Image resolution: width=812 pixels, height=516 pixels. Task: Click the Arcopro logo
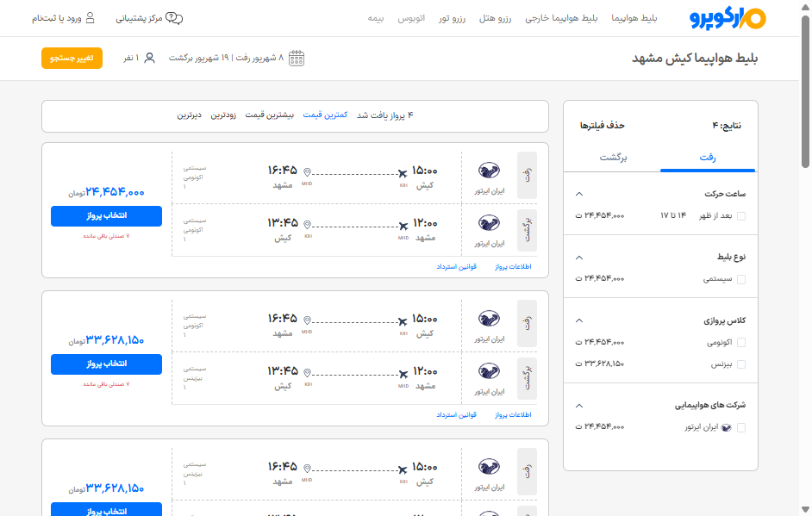coord(728,18)
